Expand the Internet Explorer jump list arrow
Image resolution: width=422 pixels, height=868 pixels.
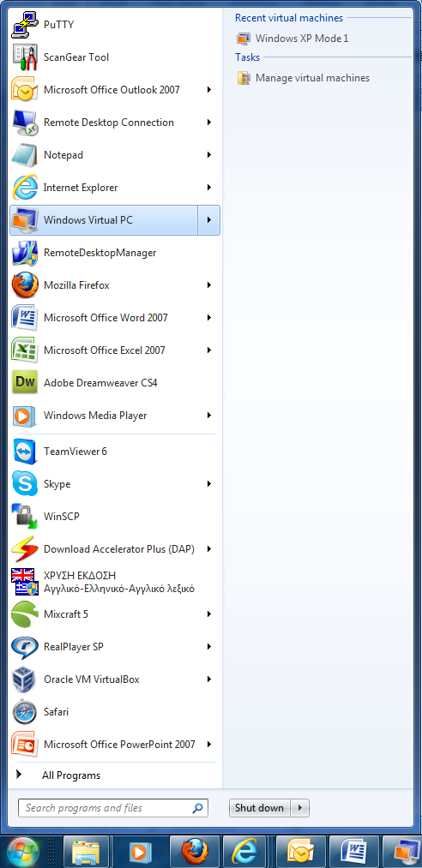pyautogui.click(x=209, y=188)
